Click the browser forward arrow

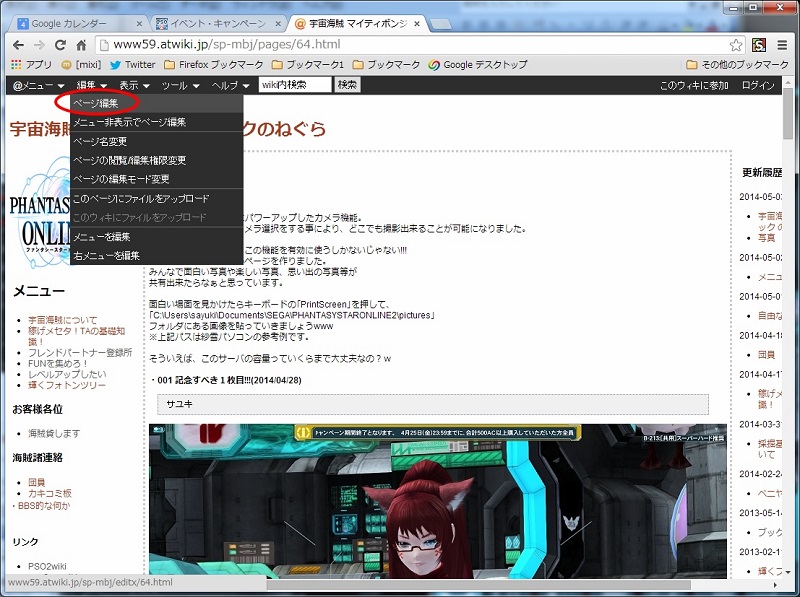39,45
